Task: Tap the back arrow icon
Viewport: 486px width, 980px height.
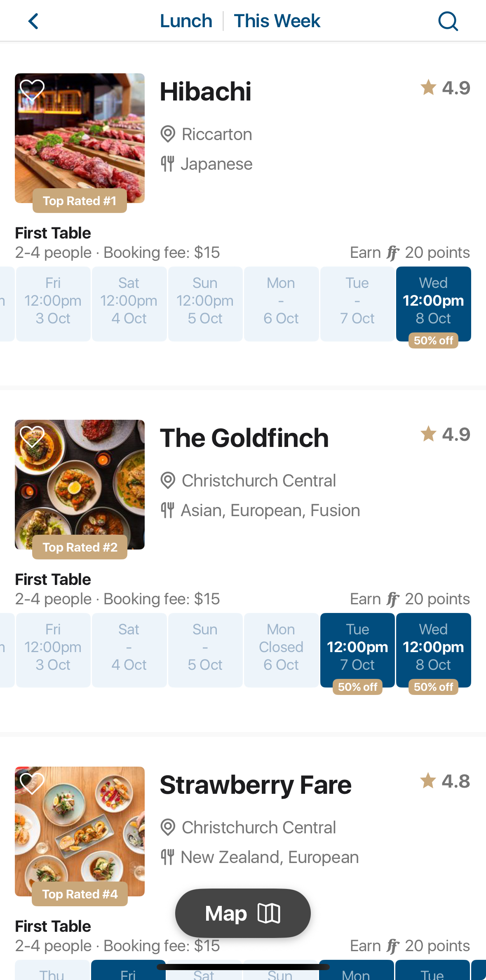Action: click(x=33, y=21)
